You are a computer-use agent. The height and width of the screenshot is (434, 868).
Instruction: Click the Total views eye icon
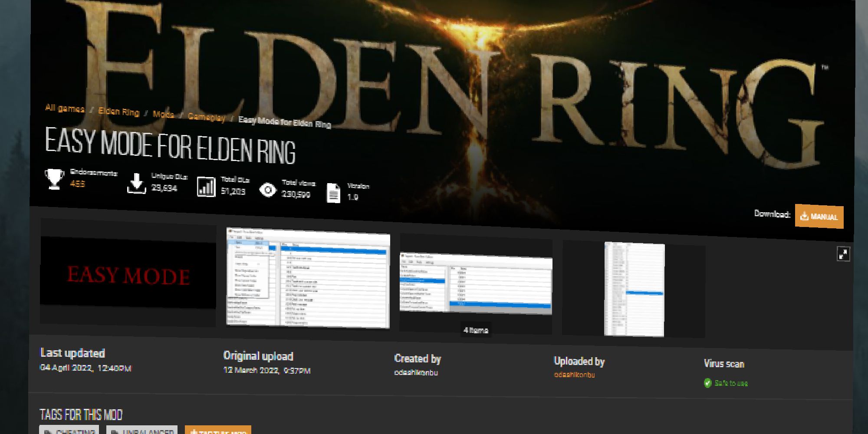click(x=268, y=190)
